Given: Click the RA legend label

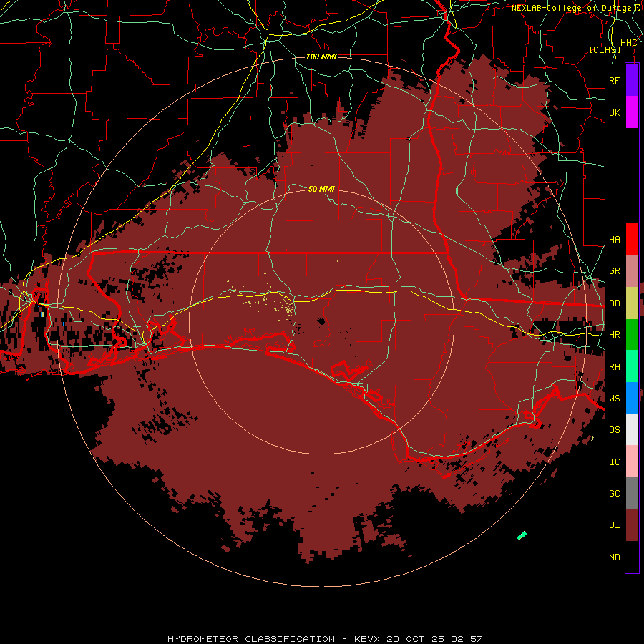Looking at the screenshot, I should [x=614, y=366].
